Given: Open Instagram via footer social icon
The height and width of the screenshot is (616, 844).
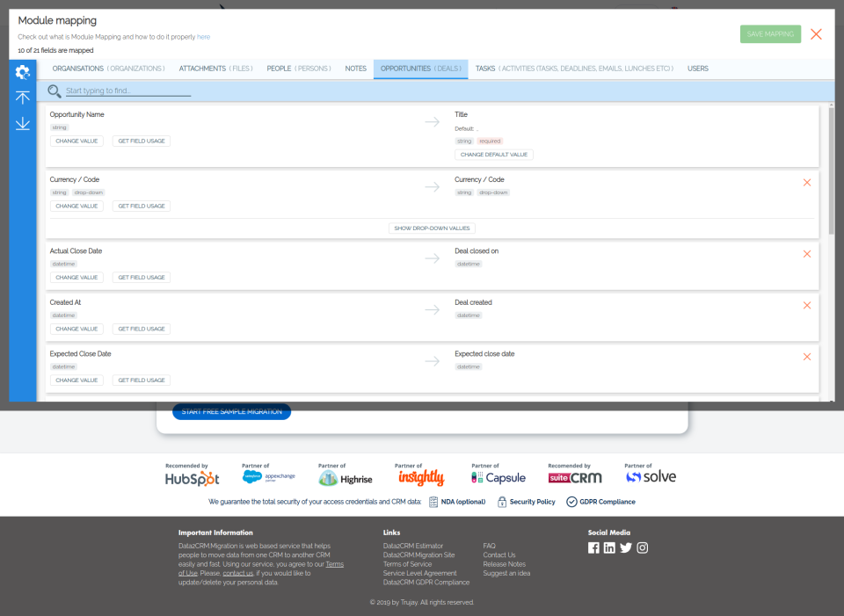Looking at the screenshot, I should click(642, 547).
